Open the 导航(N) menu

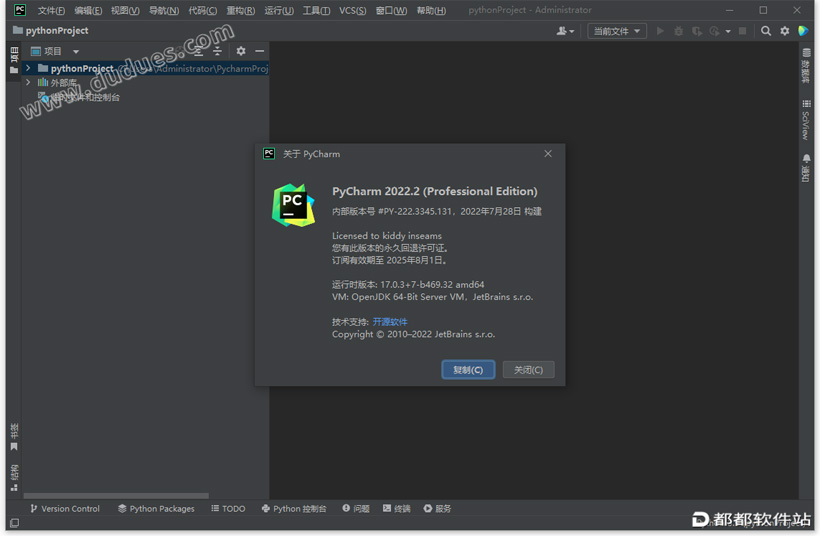coord(164,10)
